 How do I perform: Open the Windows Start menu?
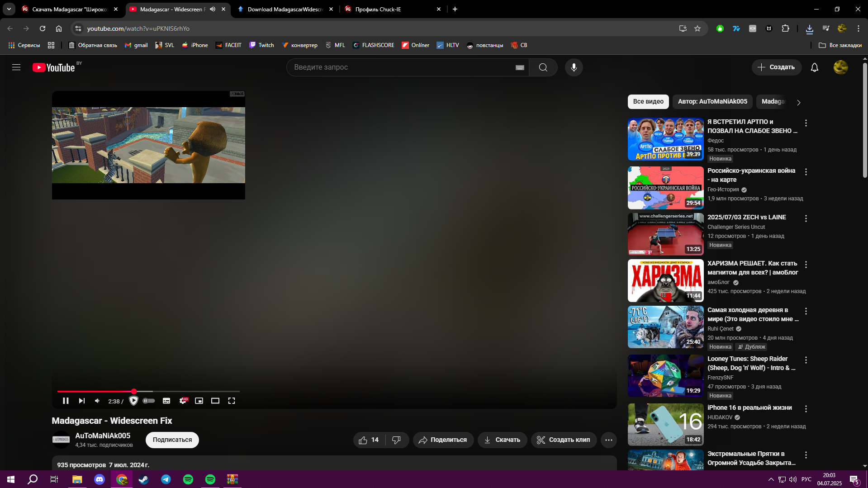point(11,479)
